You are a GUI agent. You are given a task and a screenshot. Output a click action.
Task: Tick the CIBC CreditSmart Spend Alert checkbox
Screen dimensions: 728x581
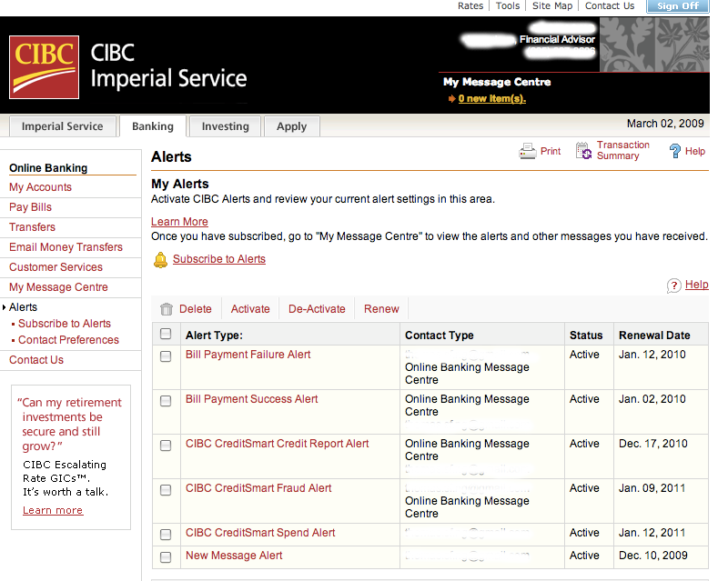[166, 534]
